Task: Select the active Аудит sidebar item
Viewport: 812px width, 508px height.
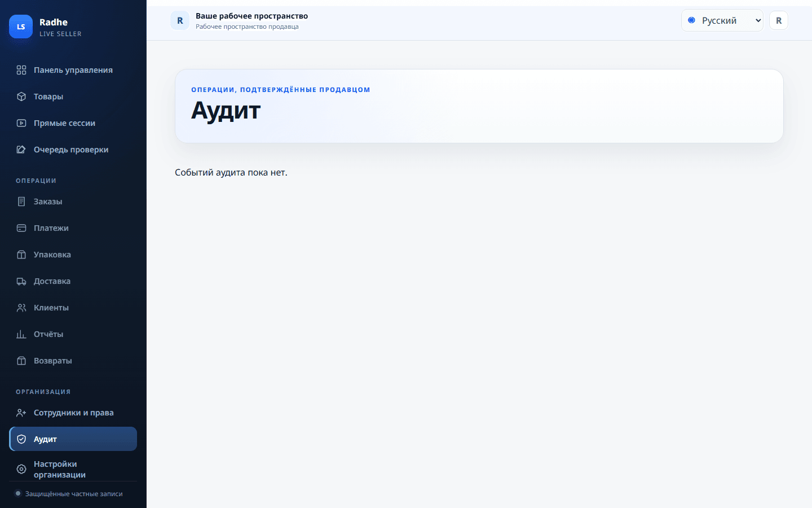Action: [73, 439]
